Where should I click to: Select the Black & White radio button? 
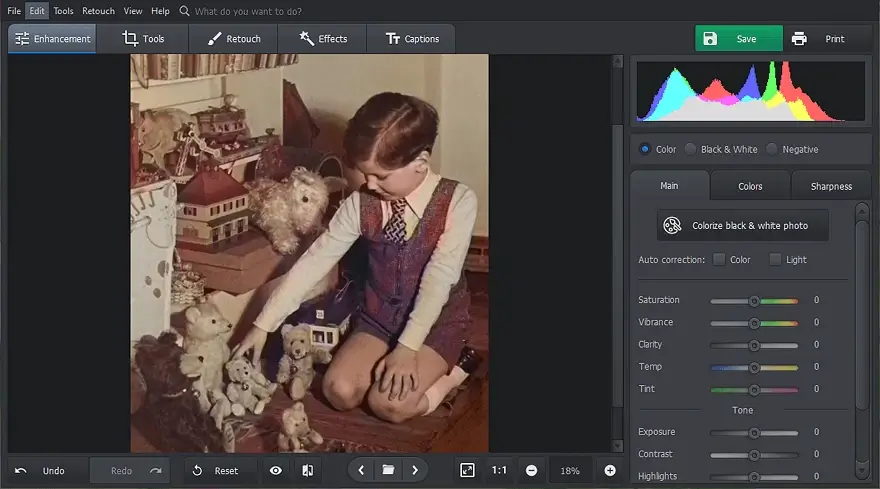tap(690, 149)
